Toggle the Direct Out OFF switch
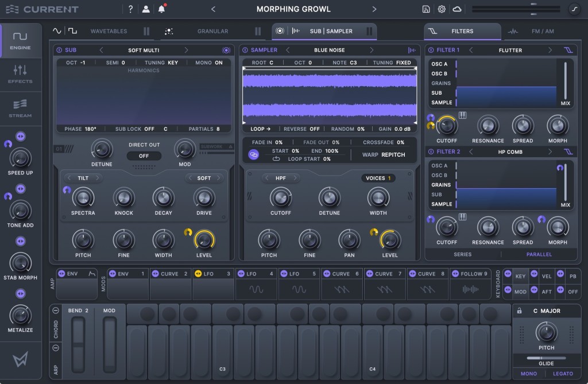 (144, 156)
